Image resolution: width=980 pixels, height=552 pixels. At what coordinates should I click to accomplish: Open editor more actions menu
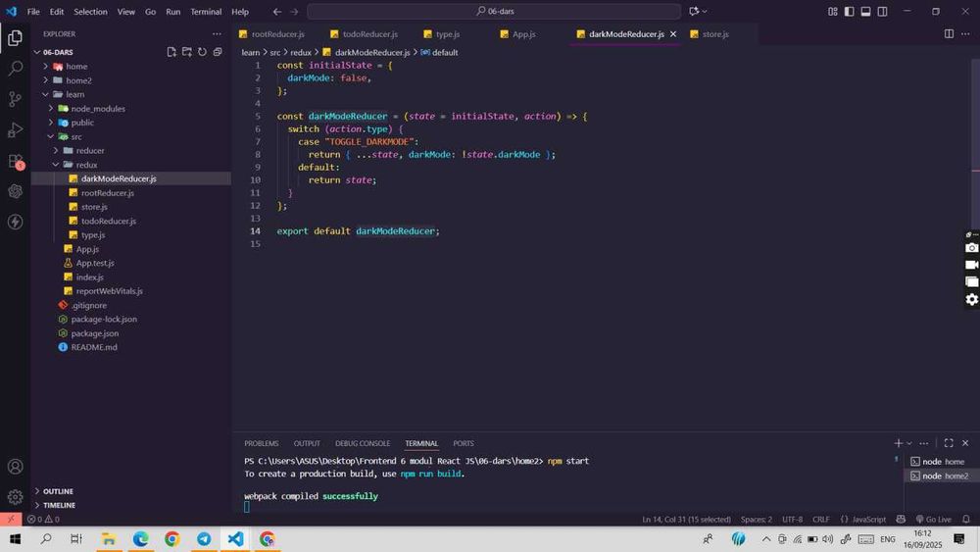(x=965, y=33)
